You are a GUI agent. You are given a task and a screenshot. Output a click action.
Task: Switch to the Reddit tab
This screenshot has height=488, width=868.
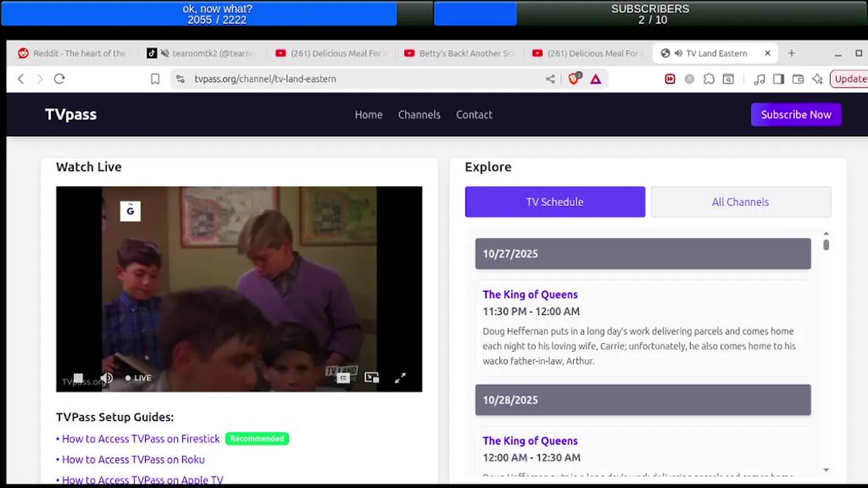(x=72, y=53)
